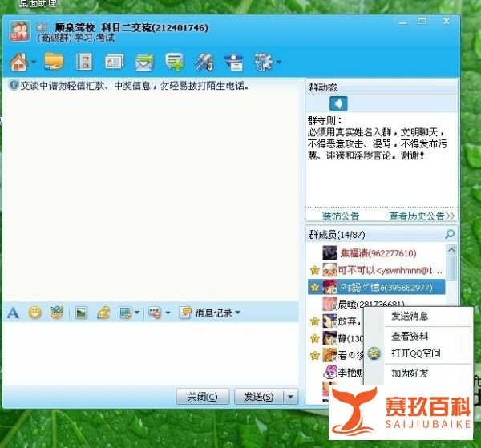The width and height of the screenshot is (481, 448).
Task: Expand the gear settings dropdown arrow
Action: point(279,62)
